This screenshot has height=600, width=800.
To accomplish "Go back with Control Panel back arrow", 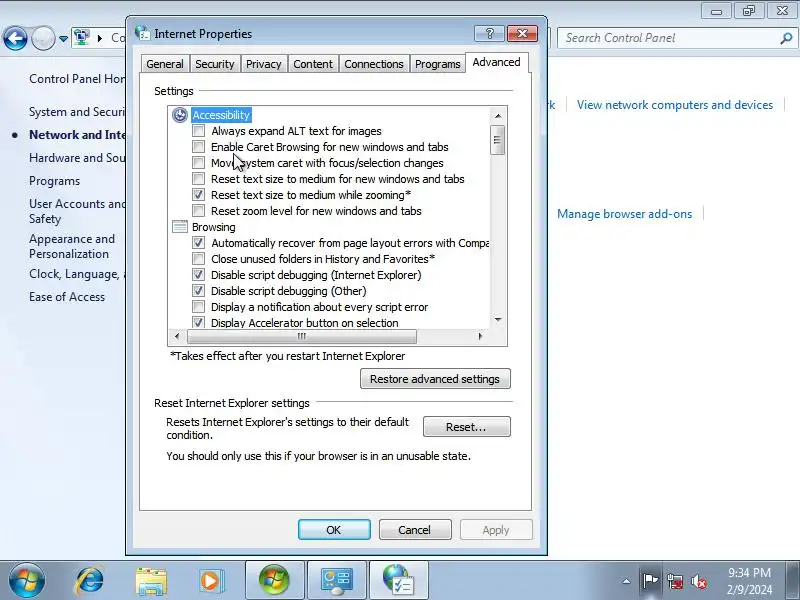I will click(x=15, y=38).
